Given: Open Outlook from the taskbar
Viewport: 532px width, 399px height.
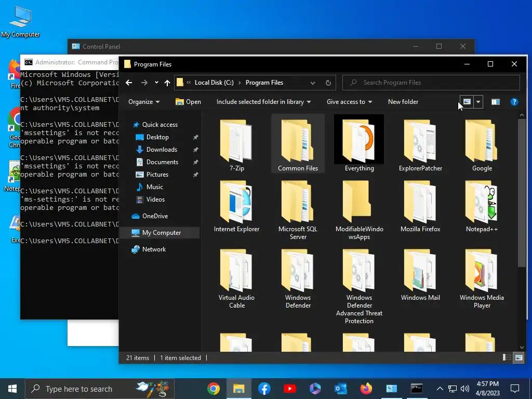Looking at the screenshot, I should pyautogui.click(x=340, y=389).
